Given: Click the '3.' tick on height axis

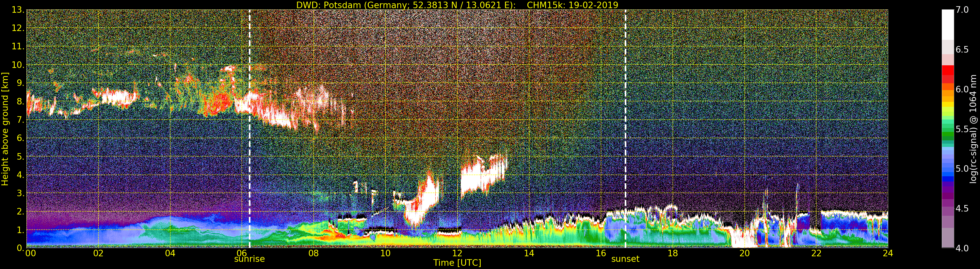Looking at the screenshot, I should [x=20, y=193].
